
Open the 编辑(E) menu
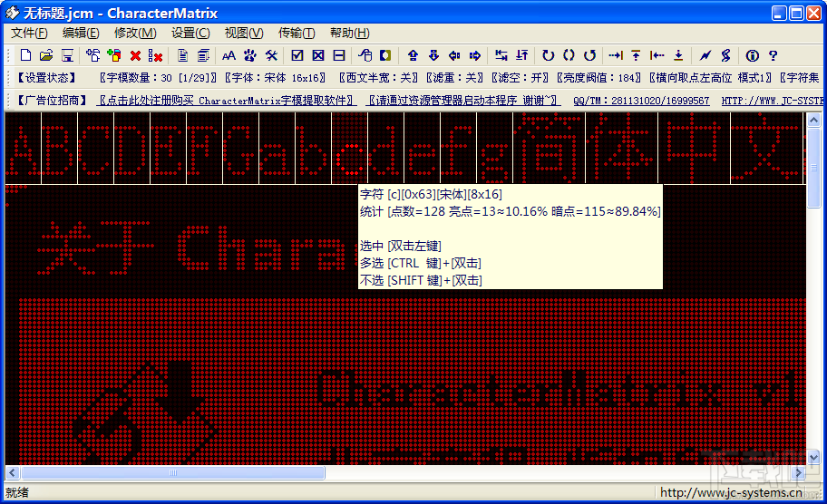click(x=81, y=34)
